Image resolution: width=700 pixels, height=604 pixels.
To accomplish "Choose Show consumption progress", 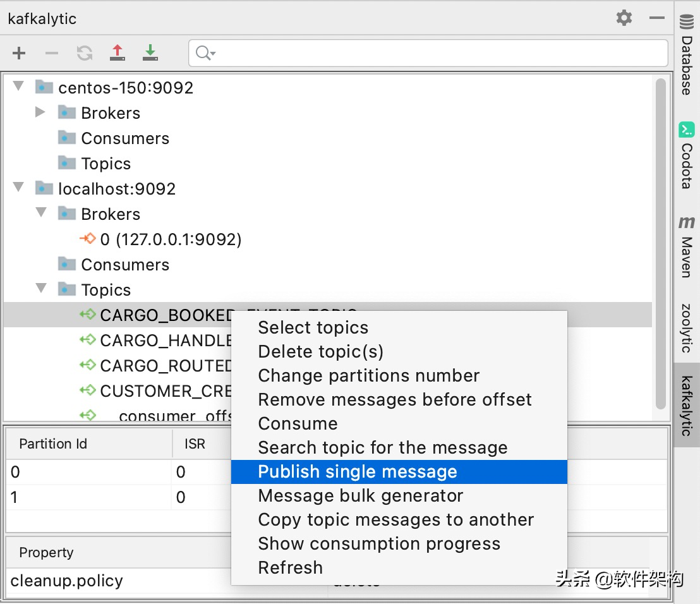I will 399,544.
